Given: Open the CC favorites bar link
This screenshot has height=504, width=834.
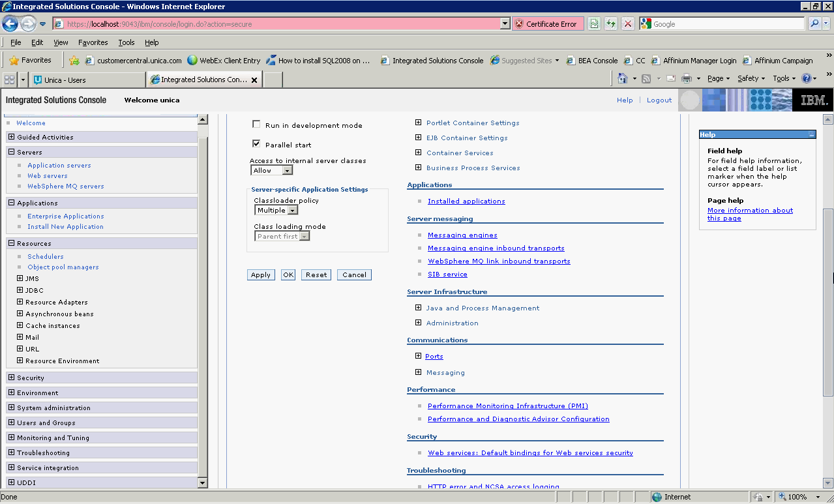Looking at the screenshot, I should click(634, 61).
